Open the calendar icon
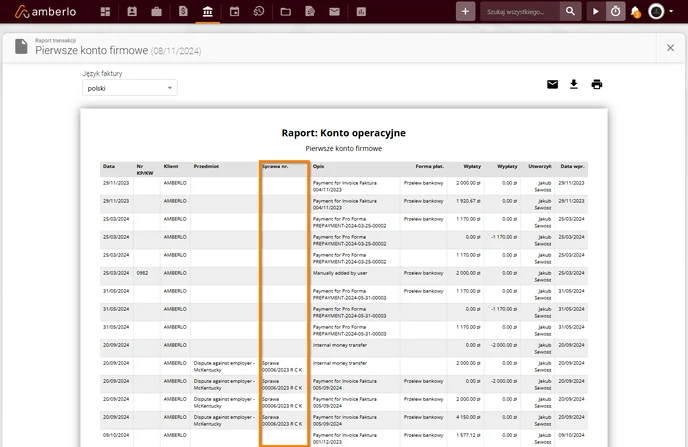The height and width of the screenshot is (447, 688). tap(234, 11)
